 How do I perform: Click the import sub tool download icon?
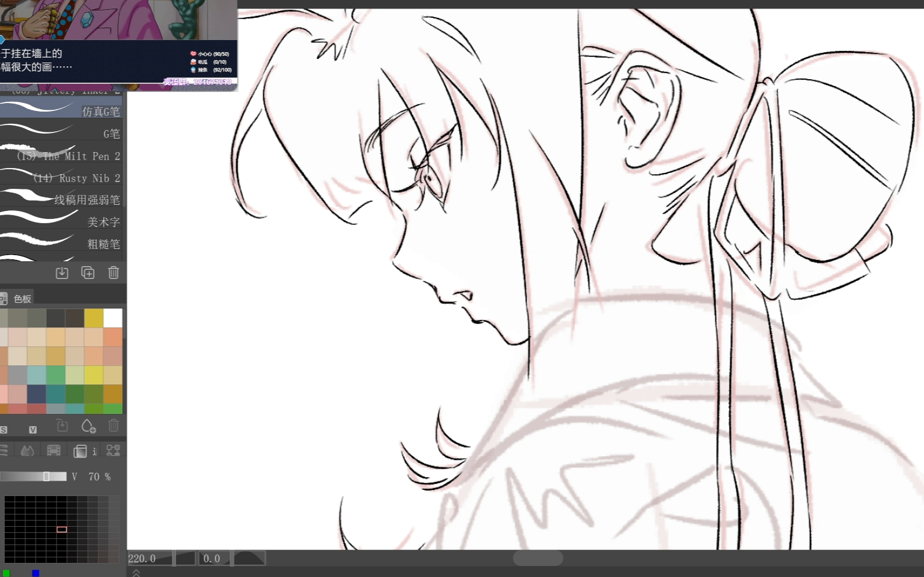coord(62,273)
